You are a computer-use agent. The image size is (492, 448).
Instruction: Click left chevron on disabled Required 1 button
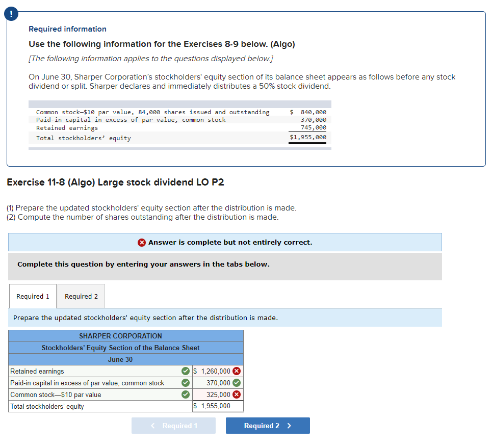pos(153,426)
